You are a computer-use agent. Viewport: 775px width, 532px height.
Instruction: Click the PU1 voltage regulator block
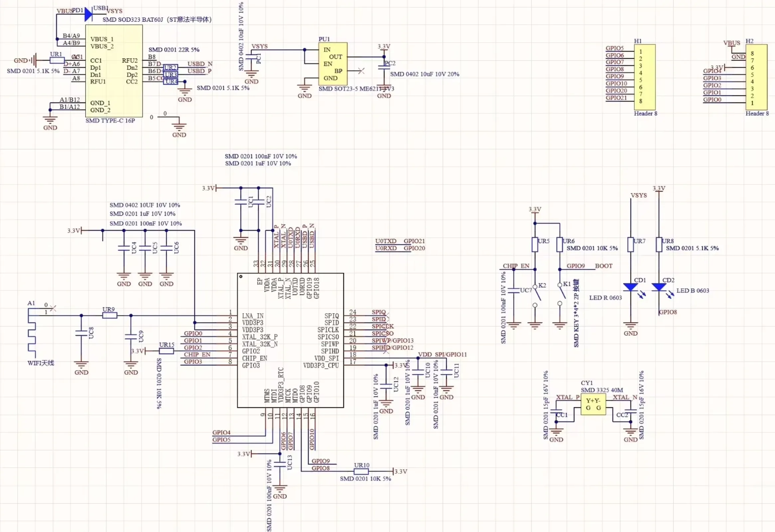pyautogui.click(x=333, y=64)
